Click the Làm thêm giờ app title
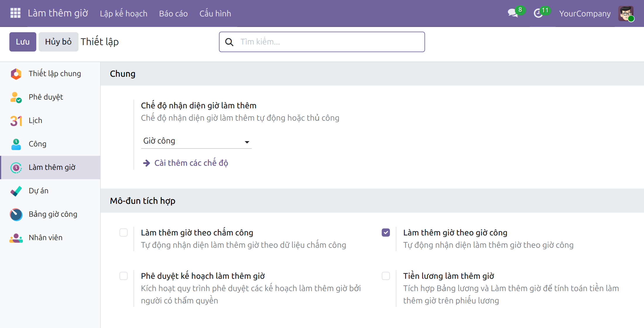This screenshot has height=328, width=644. pos(58,13)
